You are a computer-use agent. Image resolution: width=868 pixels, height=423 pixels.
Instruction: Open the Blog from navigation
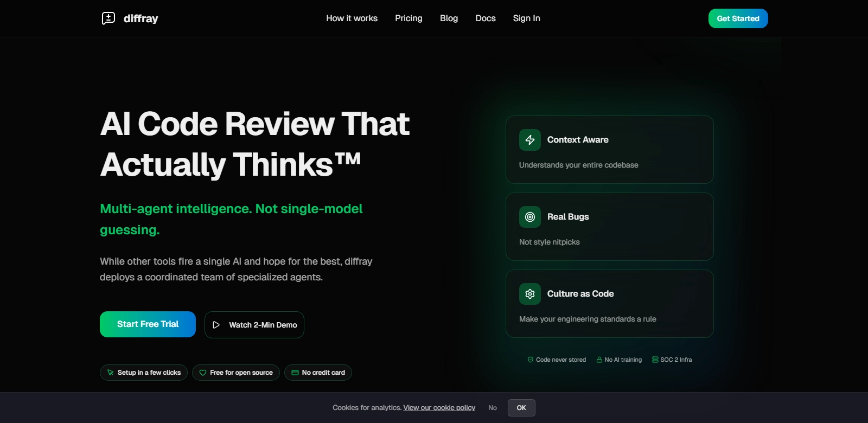pos(449,18)
